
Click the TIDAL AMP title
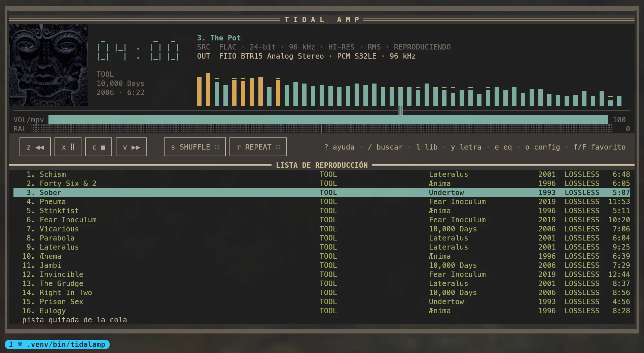point(322,20)
